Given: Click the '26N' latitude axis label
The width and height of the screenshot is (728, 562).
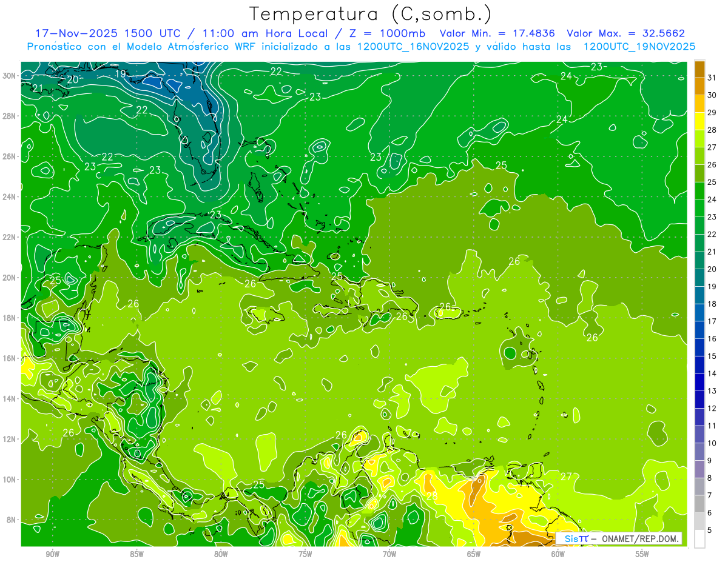Looking at the screenshot, I should [x=9, y=156].
